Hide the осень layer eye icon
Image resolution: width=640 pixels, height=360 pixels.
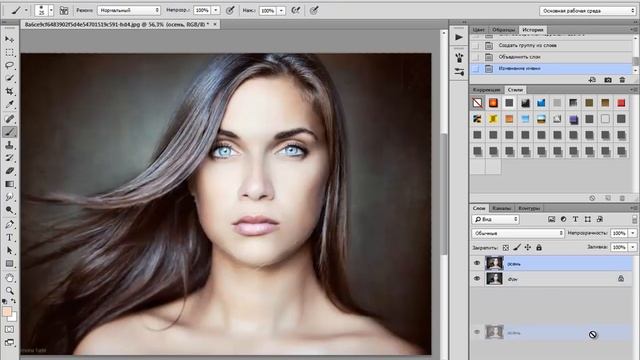pyautogui.click(x=477, y=263)
